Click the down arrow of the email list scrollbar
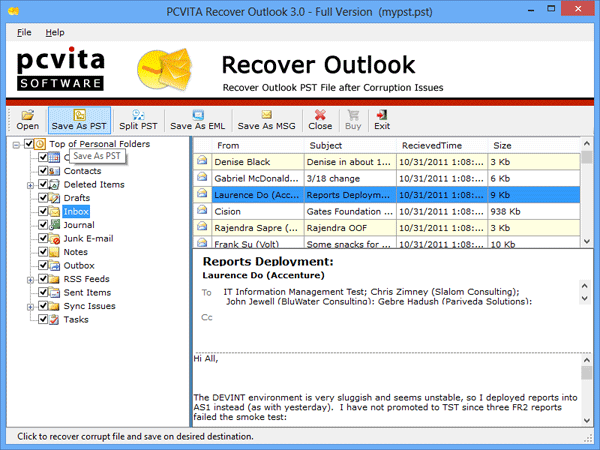600x450 pixels. [x=587, y=241]
